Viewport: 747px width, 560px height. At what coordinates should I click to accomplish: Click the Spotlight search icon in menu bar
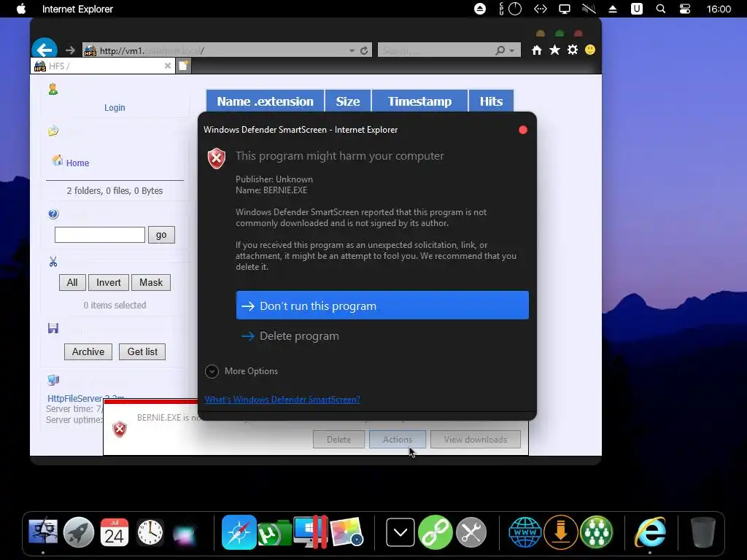(660, 9)
